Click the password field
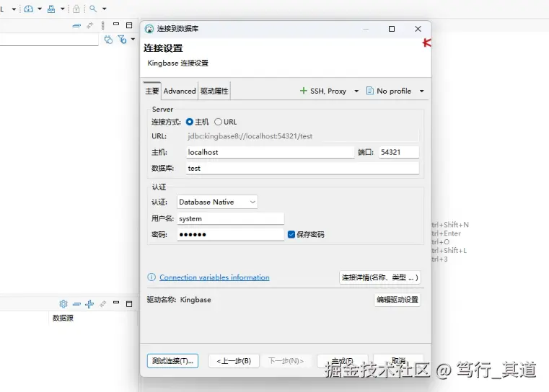Screen dimensions: 549x392 (x=231, y=234)
